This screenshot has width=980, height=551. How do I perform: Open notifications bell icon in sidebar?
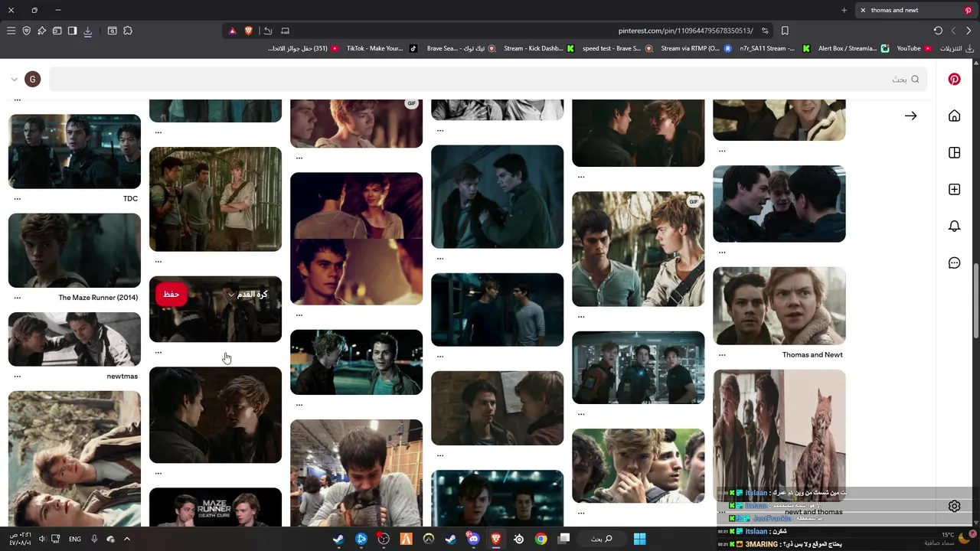[x=954, y=226]
